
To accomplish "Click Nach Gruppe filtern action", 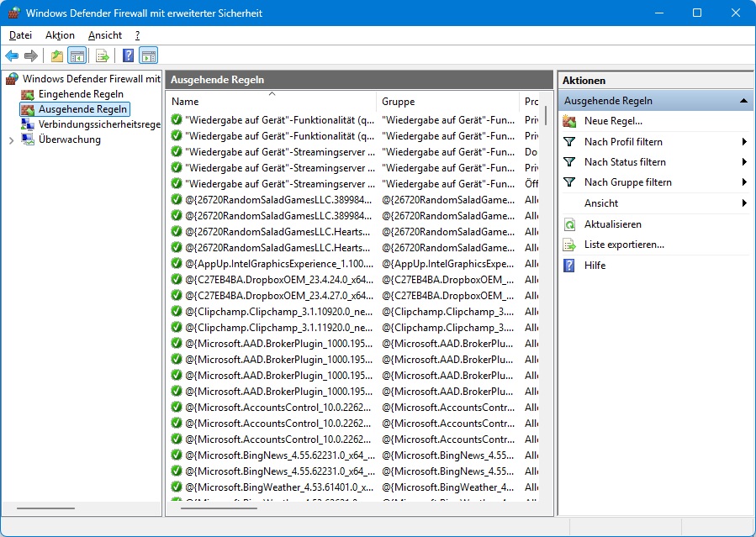I will (x=627, y=182).
